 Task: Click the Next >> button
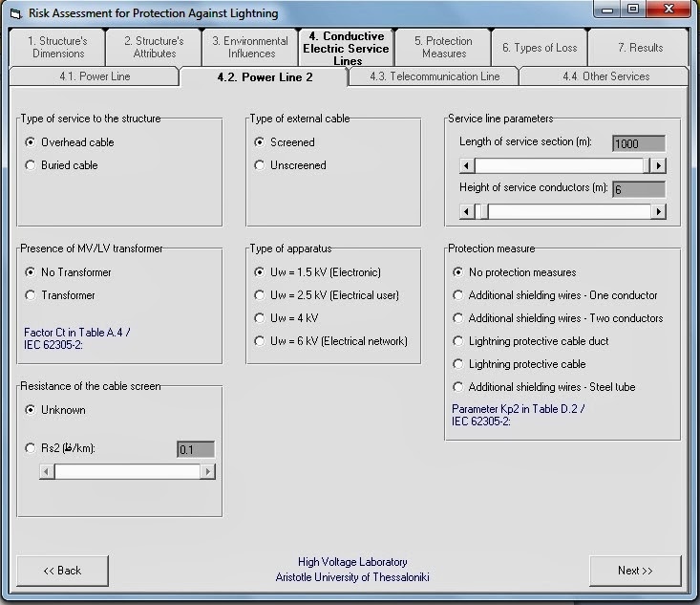[635, 571]
